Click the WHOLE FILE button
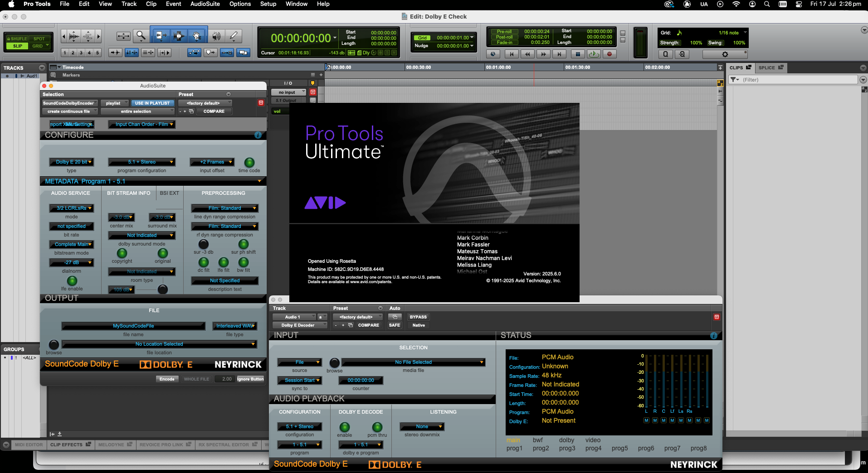 pos(196,379)
